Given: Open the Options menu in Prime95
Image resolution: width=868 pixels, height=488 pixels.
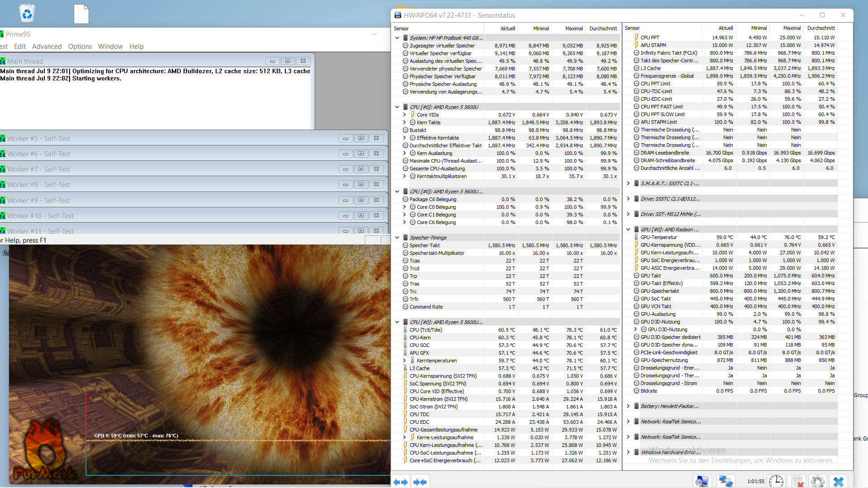Looking at the screenshot, I should [x=80, y=46].
